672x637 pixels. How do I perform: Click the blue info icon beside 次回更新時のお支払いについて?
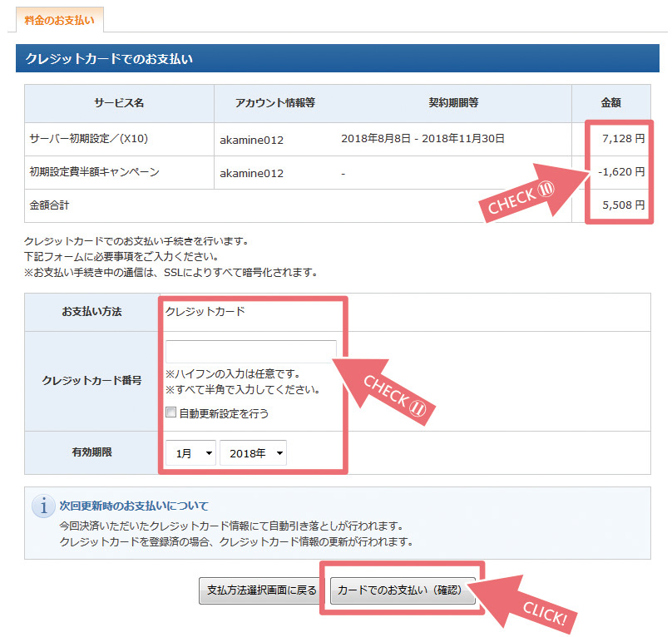(43, 506)
